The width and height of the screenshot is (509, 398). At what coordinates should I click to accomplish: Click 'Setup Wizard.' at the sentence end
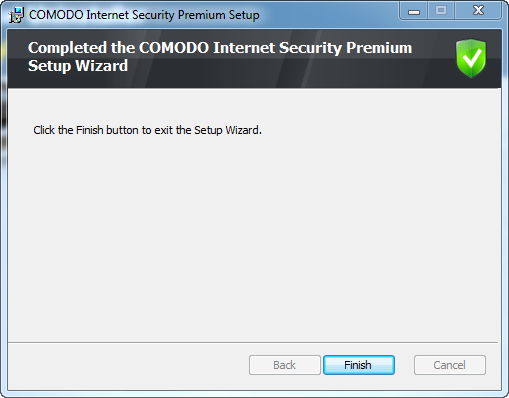(228, 130)
